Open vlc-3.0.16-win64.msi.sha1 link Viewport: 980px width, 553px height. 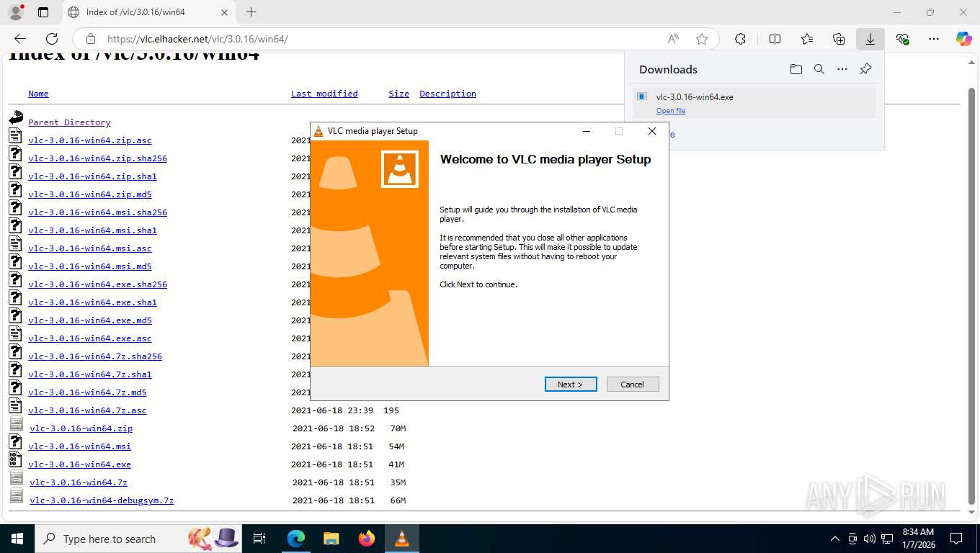tap(92, 230)
